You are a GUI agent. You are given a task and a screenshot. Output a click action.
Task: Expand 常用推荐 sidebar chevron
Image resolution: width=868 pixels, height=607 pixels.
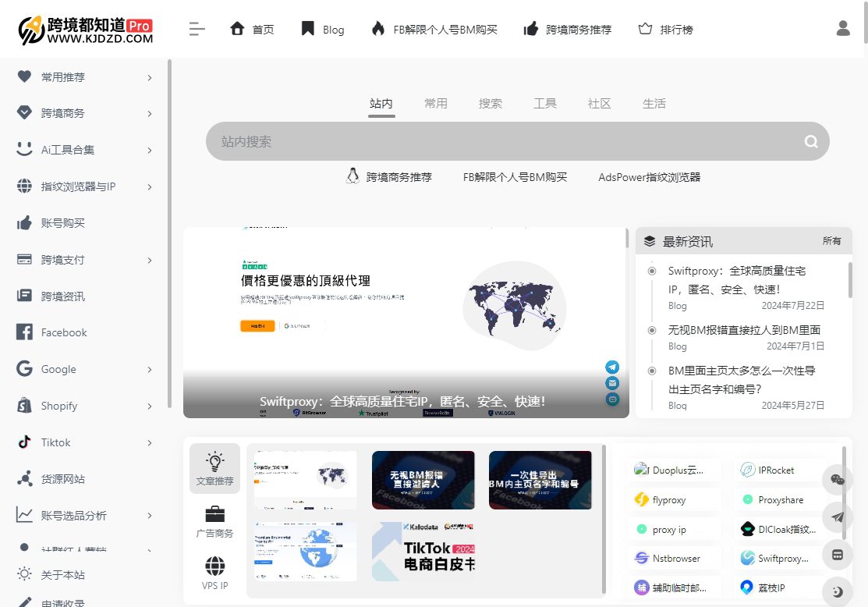150,77
